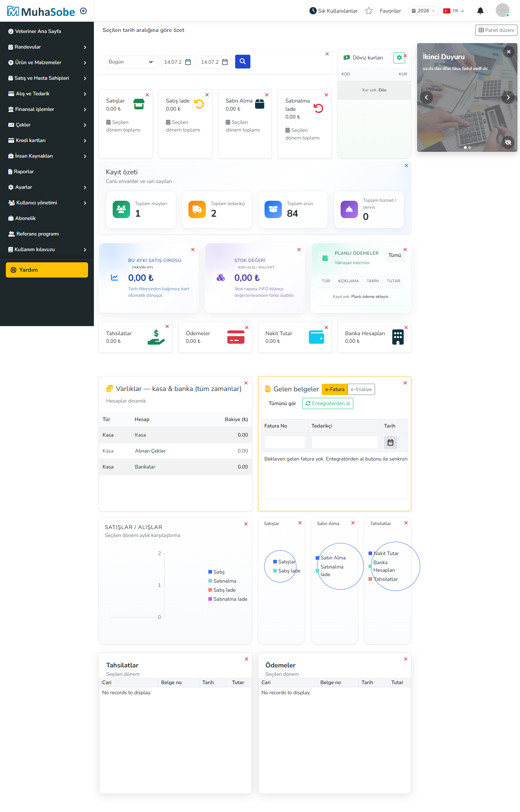Toggle Satınalma İade legend item in bar chart
This screenshot has height=812, width=520.
228,599
